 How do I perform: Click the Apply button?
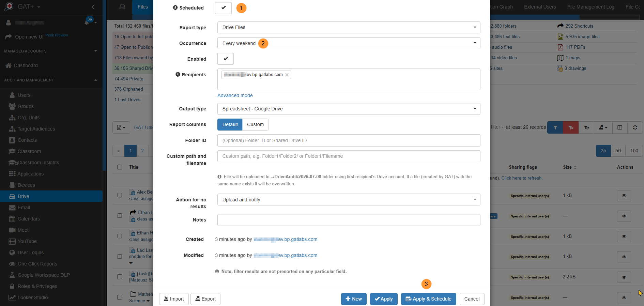[384, 299]
